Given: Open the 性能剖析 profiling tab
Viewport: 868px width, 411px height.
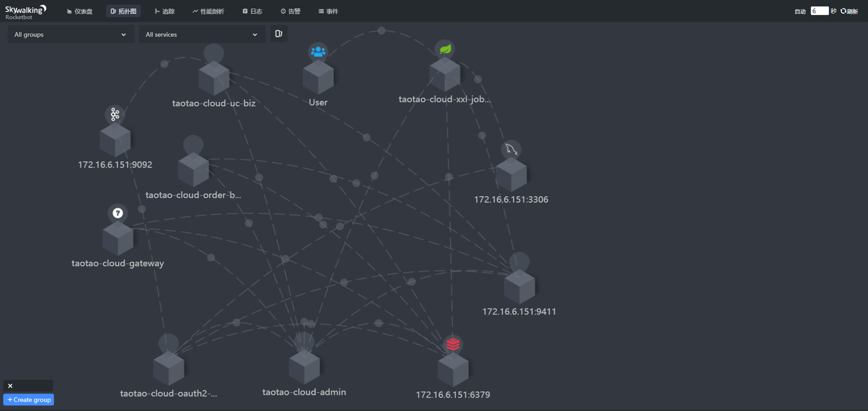Looking at the screenshot, I should coord(208,11).
